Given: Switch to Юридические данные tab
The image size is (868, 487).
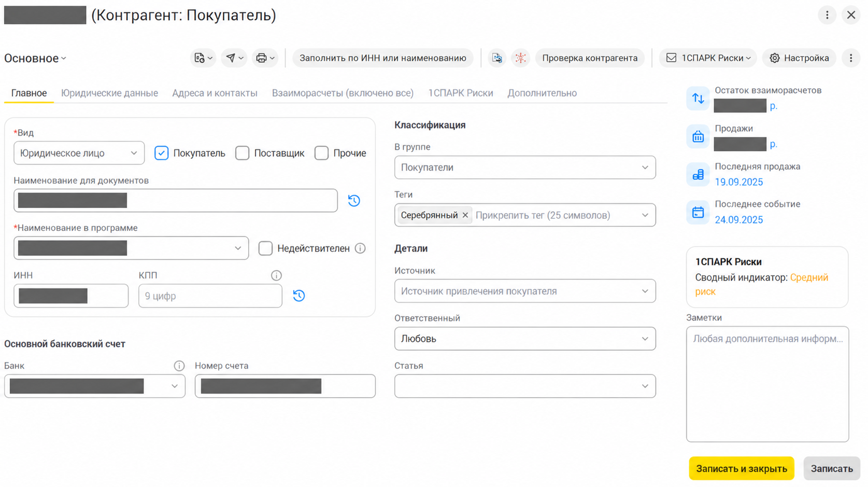Looking at the screenshot, I should tap(109, 93).
